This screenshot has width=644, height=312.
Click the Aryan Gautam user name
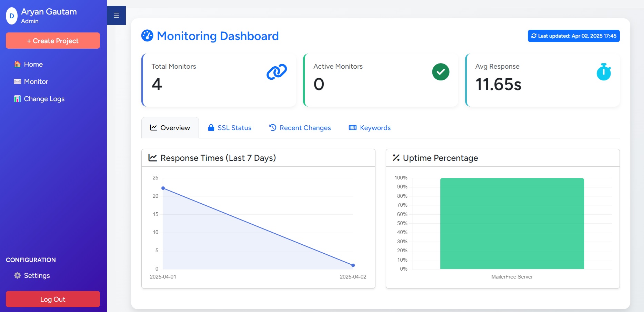pos(49,12)
